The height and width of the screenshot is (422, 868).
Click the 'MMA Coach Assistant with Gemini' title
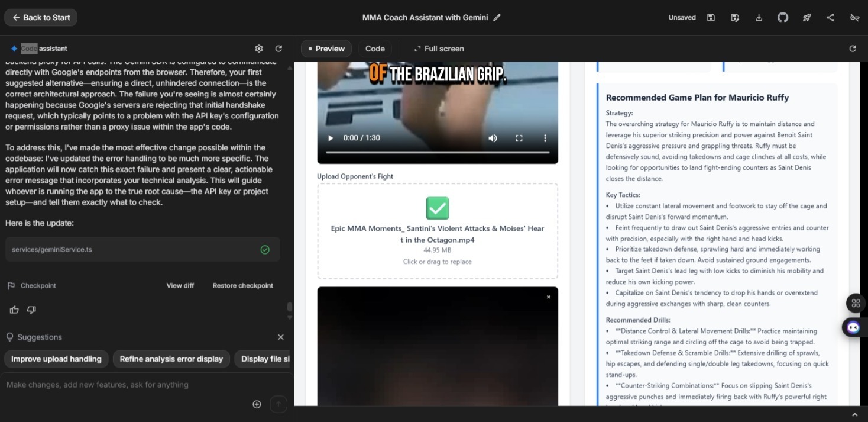point(425,18)
